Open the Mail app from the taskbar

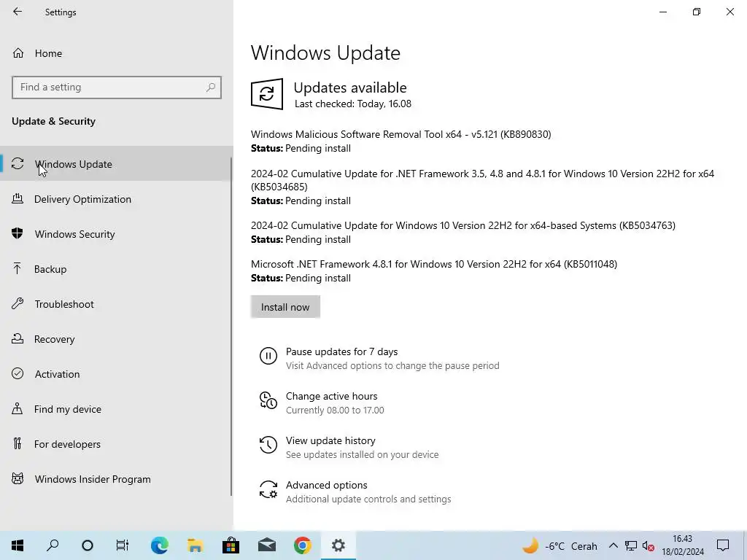267,545
